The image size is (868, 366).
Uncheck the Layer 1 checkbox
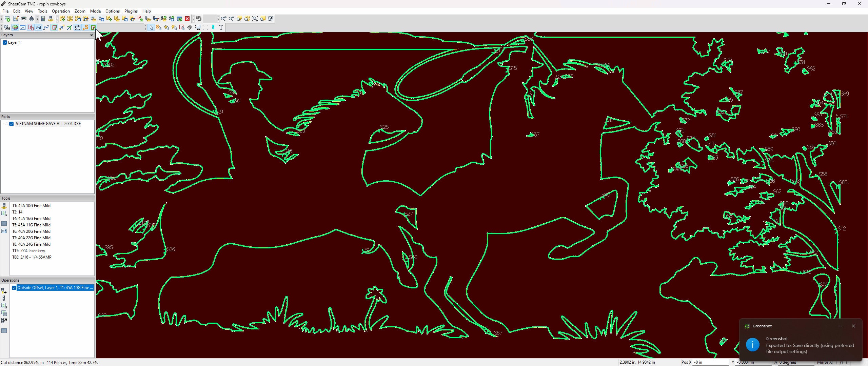(x=5, y=42)
